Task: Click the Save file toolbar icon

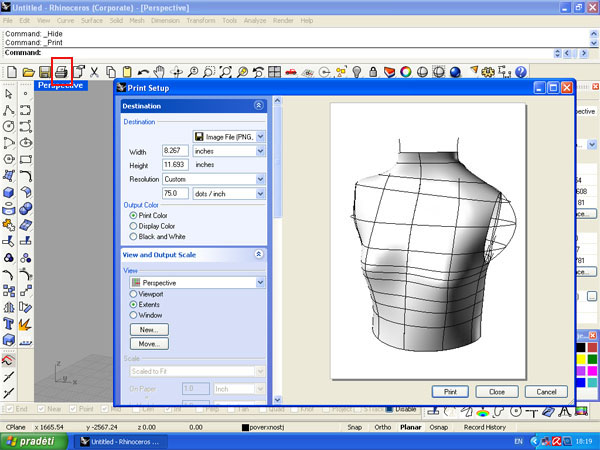Action: click(45, 72)
